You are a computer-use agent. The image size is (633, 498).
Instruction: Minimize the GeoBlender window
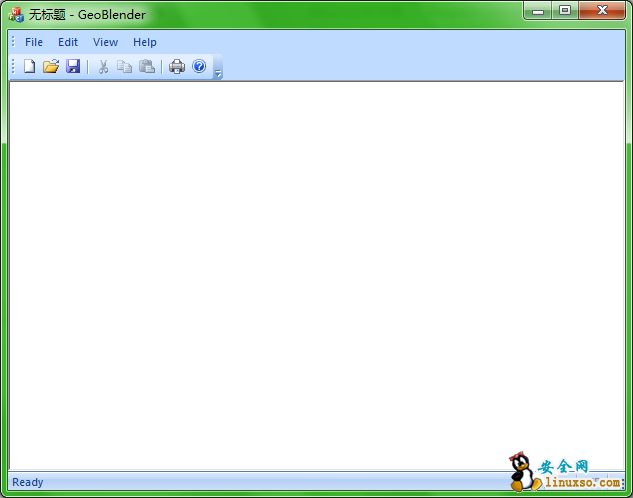coord(539,11)
